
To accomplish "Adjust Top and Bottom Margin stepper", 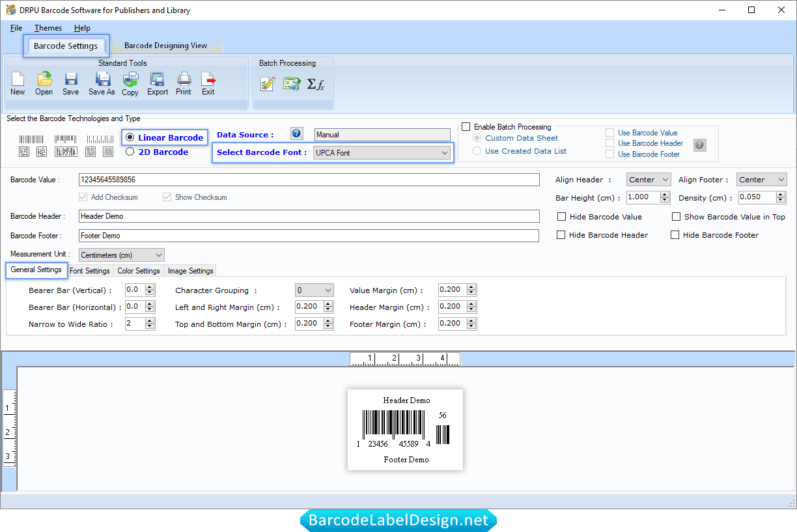I will [x=329, y=324].
